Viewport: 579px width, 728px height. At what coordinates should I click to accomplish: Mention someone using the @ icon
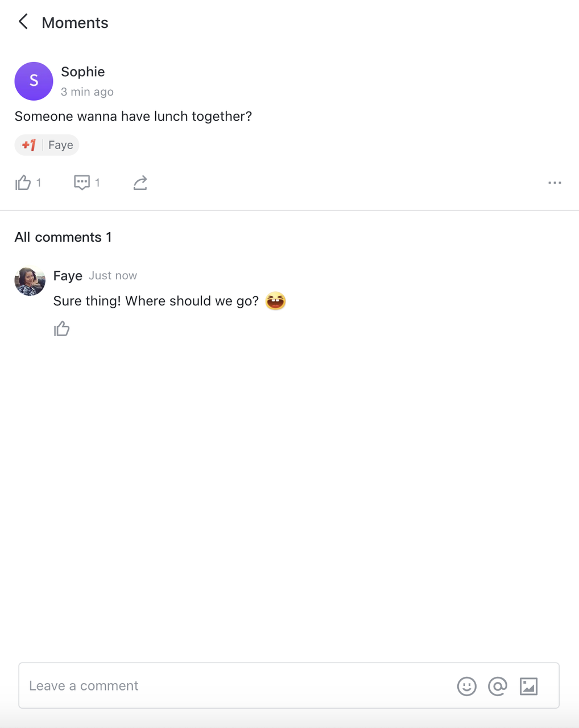pos(498,686)
